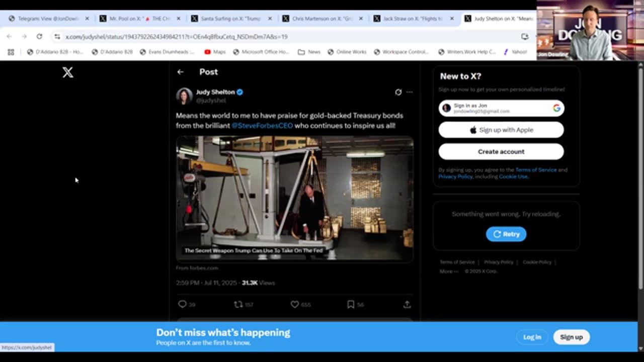Open the D'Addario B2B - Ho... bookmark
Screen dimensions: 644x362
(55, 52)
